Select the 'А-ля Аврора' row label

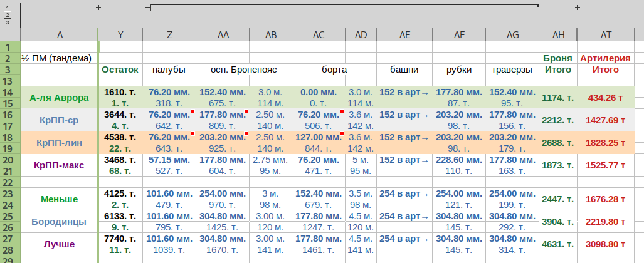click(59, 98)
